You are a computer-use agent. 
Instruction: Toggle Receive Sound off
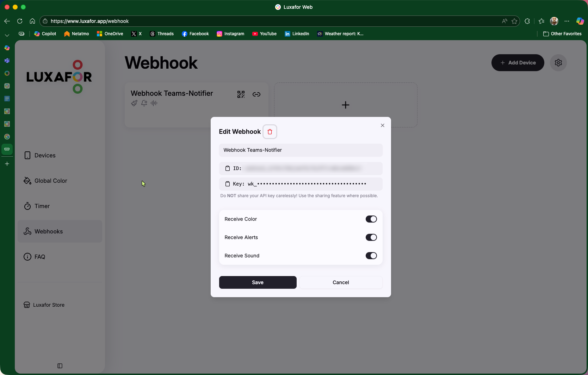pos(371,256)
